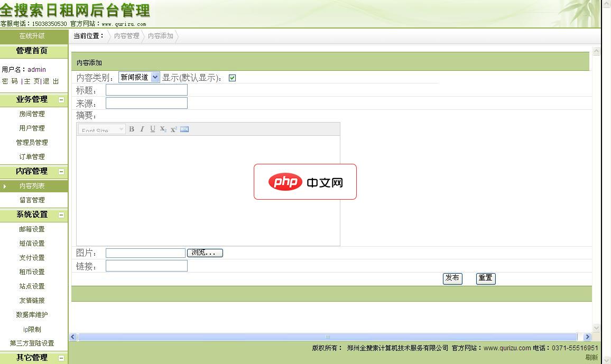Screen dimensions: 611x364
Task: Click the admin username text
Action: click(x=36, y=70)
